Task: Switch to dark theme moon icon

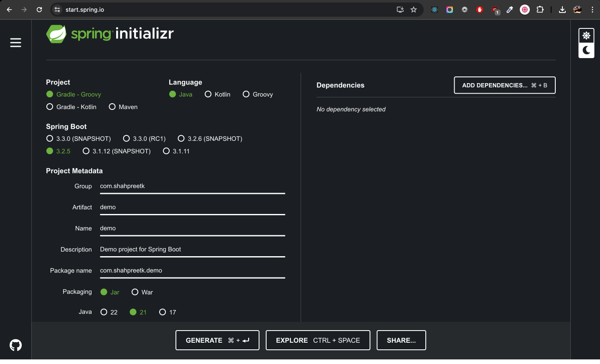Action: point(586,51)
